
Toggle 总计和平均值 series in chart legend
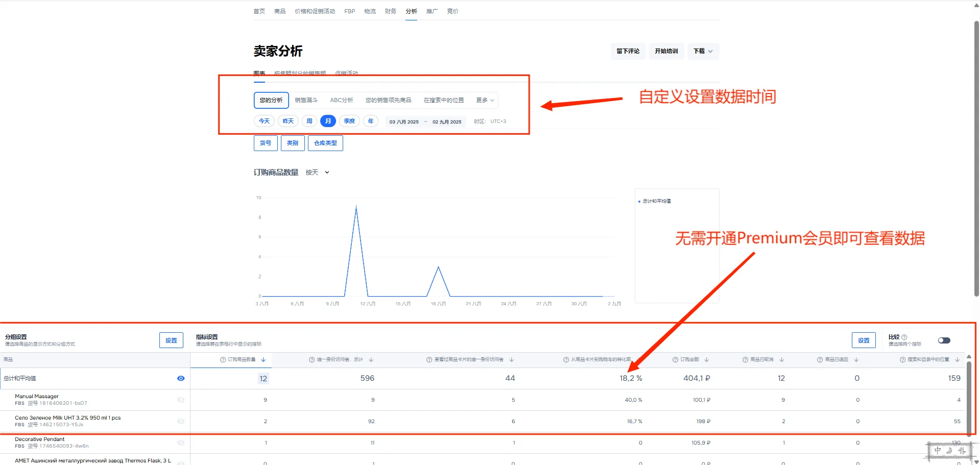[655, 202]
